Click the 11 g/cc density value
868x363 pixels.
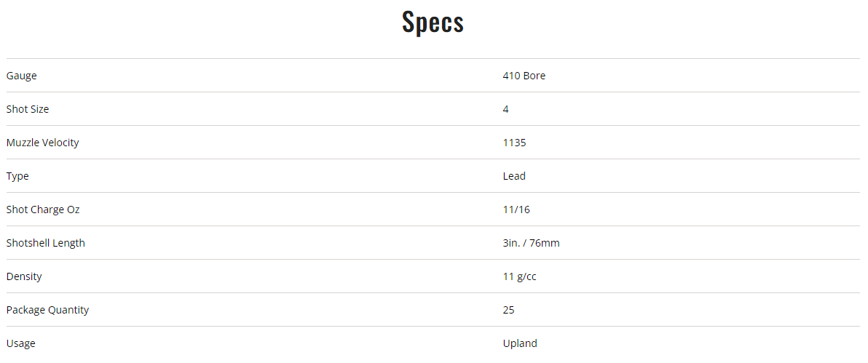(519, 276)
